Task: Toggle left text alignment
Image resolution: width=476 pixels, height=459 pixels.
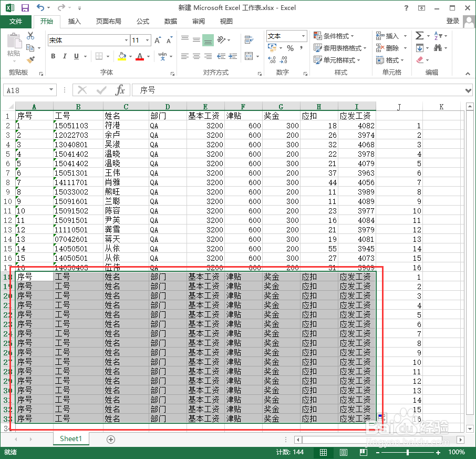Action: click(x=185, y=56)
